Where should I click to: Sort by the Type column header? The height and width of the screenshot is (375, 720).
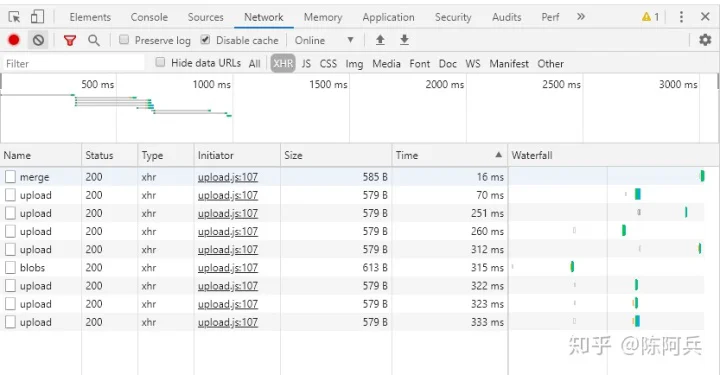[x=166, y=155]
